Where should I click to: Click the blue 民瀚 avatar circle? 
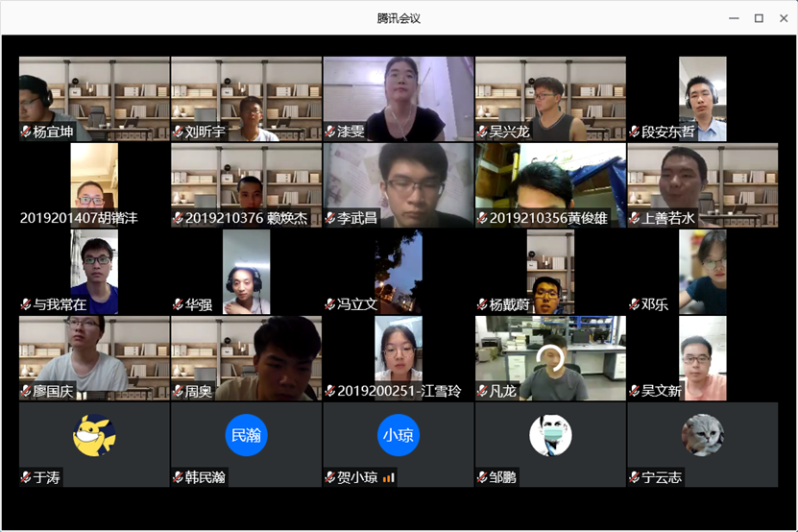pos(247,435)
